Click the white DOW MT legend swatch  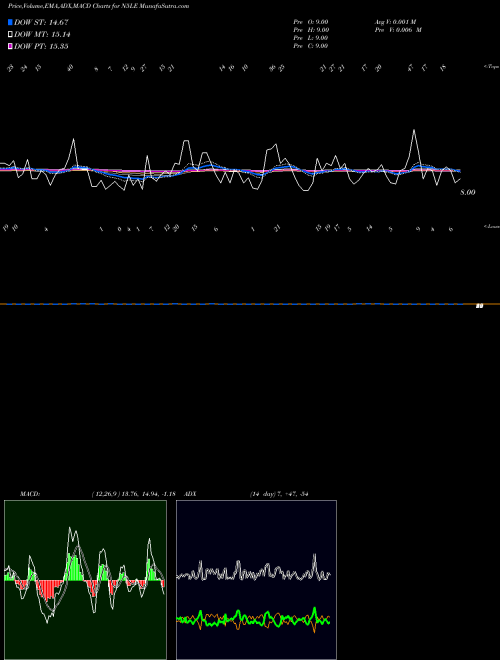(10, 35)
